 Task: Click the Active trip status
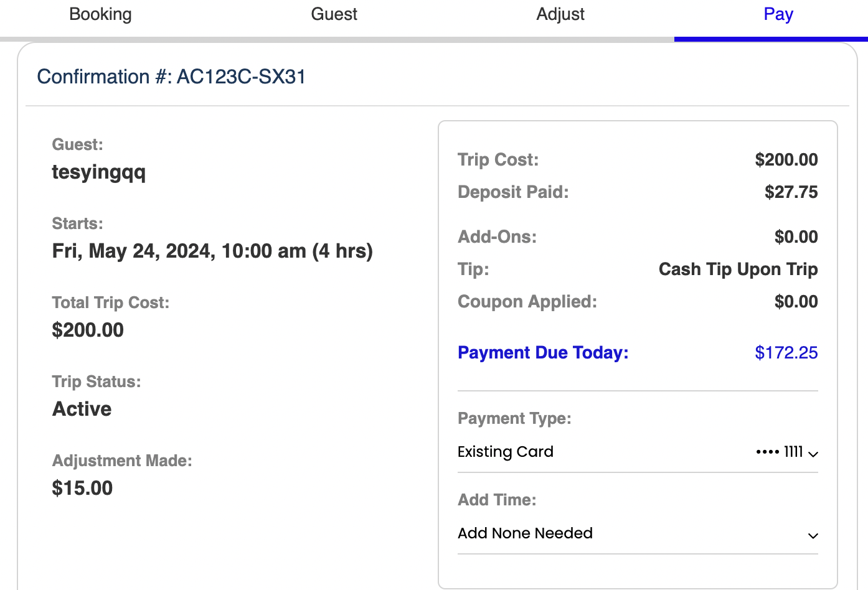82,409
